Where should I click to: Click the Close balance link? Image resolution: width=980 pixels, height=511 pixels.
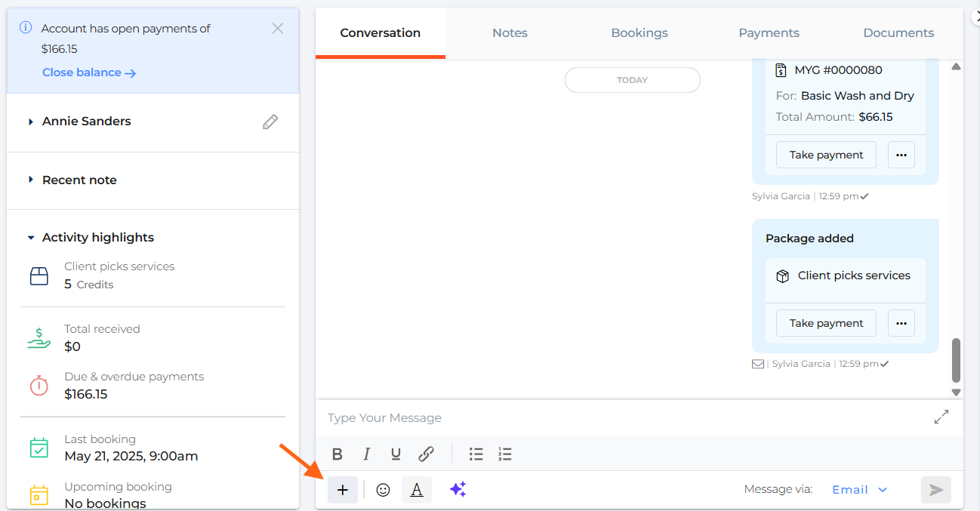click(89, 72)
